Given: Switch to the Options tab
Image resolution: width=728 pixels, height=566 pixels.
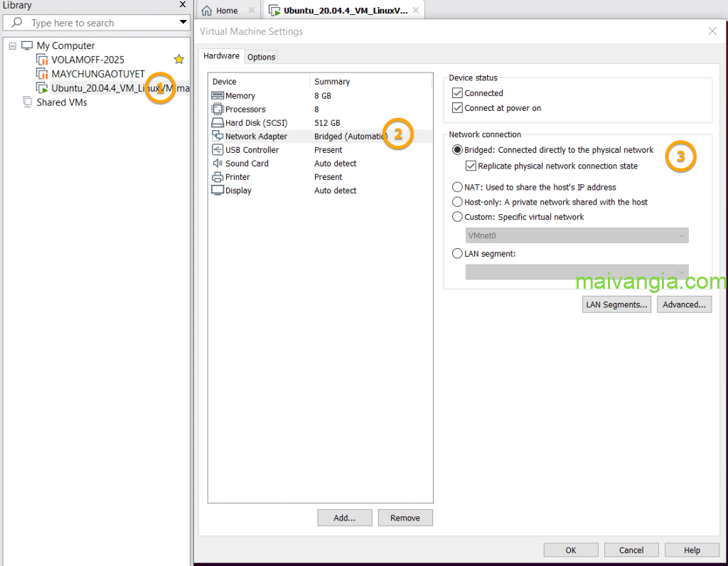Looking at the screenshot, I should (261, 57).
